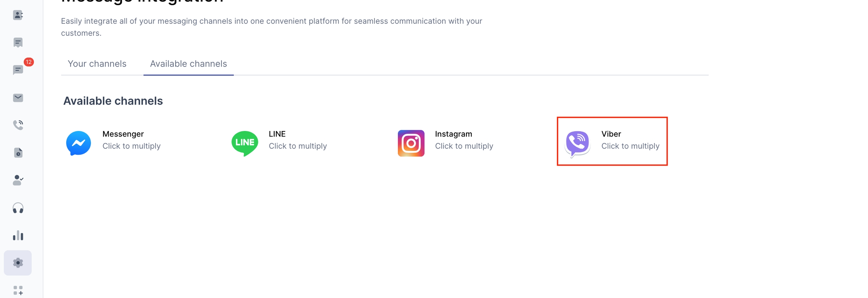Viewport: 868px width, 298px height.
Task: Click "Click to multiply" under Messenger
Action: [x=131, y=146]
